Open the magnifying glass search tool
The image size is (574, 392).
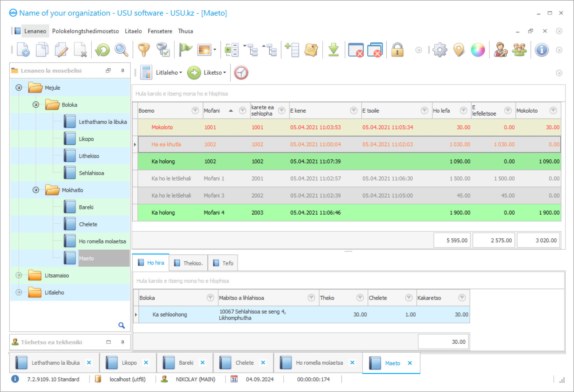tap(121, 50)
